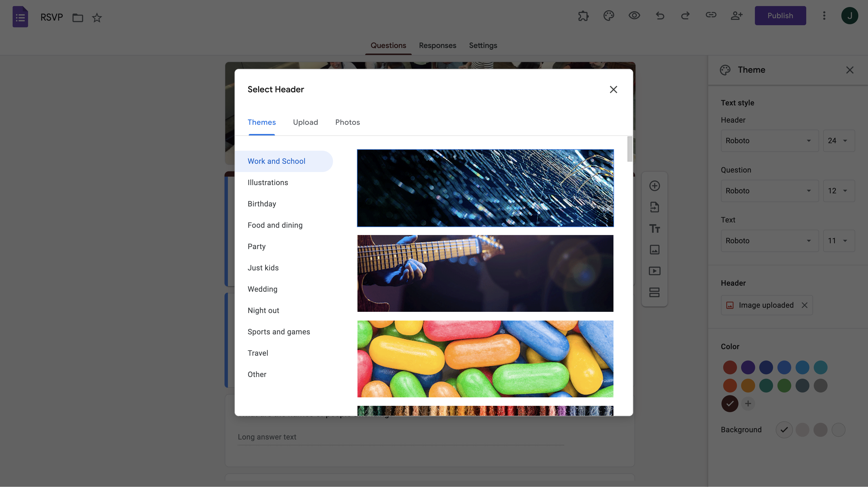Pick the selected dark brown swatch
The image size is (868, 487).
pos(730,403)
